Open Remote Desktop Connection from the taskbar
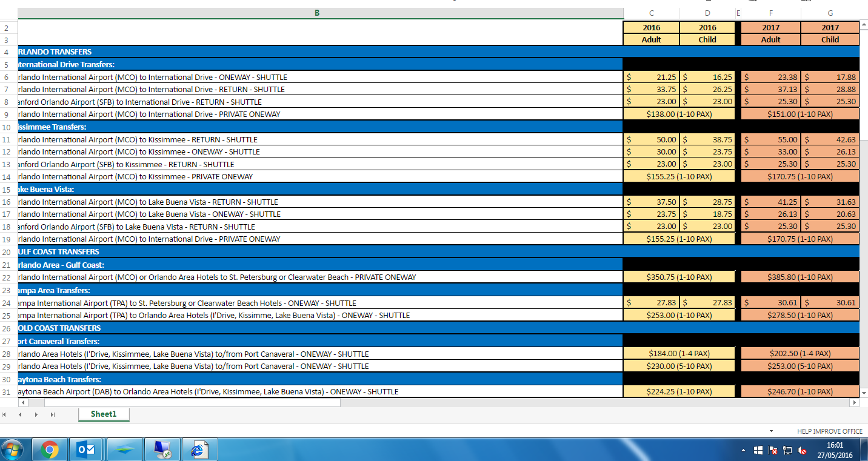 [x=162, y=450]
